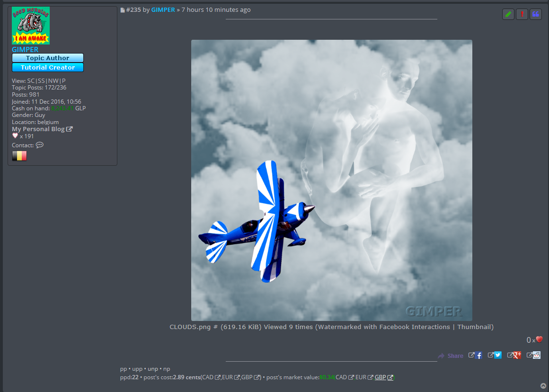The image size is (549, 392).
Task: Click the Topic Author badge
Action: point(48,58)
